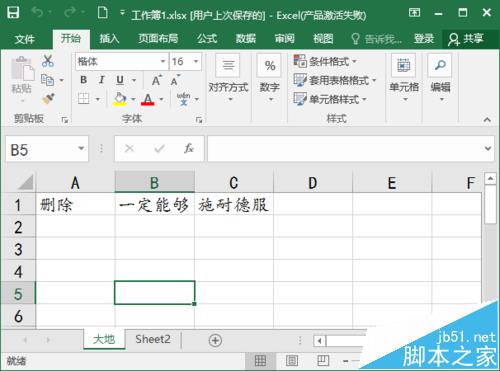Click the 告诉我 lightbulb search box
Image resolution: width=500 pixels, height=371 pixels.
coord(377,39)
